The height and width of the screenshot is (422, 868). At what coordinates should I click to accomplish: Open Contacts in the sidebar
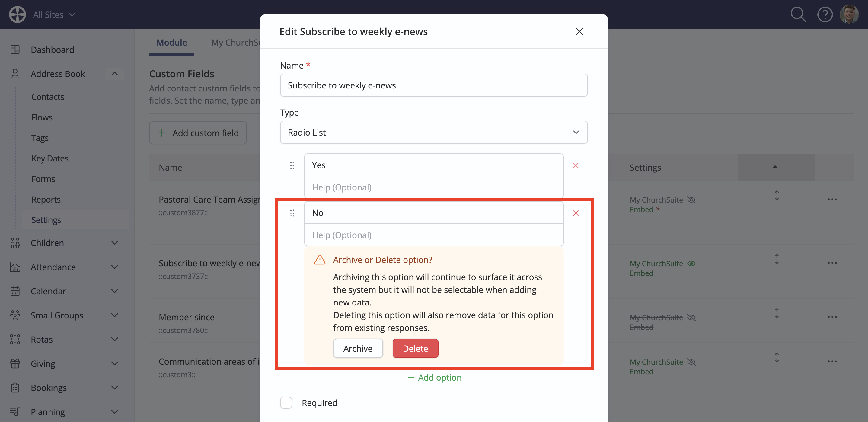47,97
